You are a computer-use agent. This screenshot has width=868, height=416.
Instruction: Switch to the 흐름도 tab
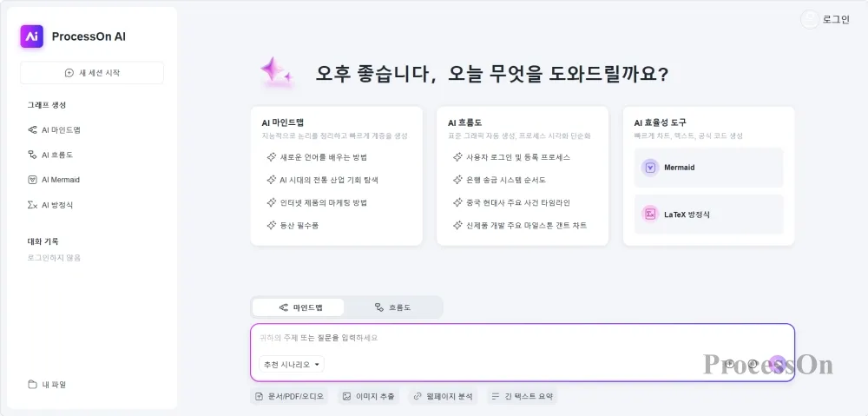pyautogui.click(x=393, y=307)
